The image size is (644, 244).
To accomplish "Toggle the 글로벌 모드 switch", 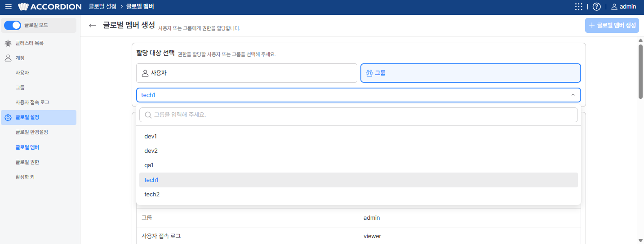I will coord(13,25).
